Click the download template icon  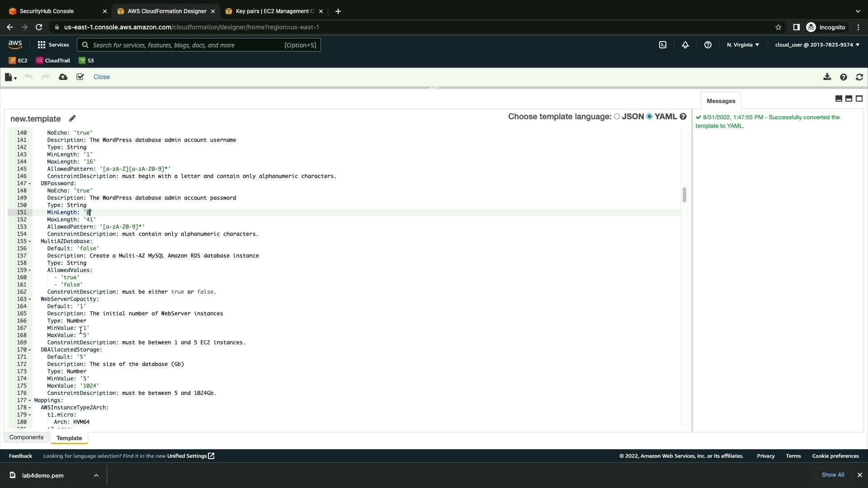(x=827, y=77)
